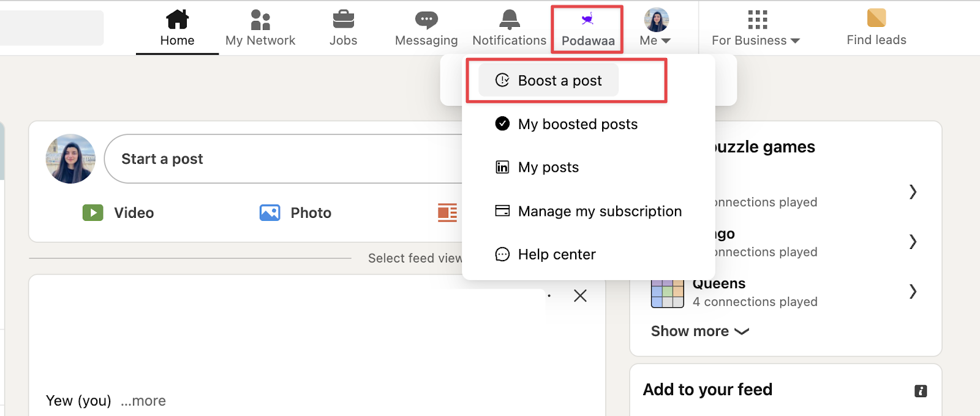Click profile photo beside Start a post

70,158
